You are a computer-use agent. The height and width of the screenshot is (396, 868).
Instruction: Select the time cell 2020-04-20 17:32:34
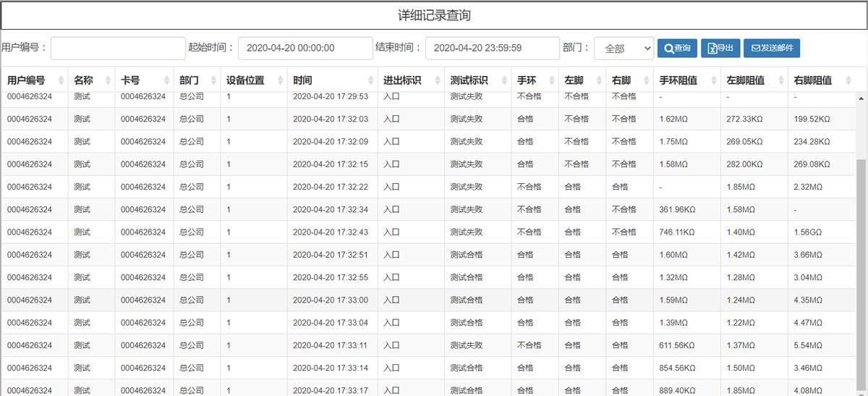[x=331, y=209]
